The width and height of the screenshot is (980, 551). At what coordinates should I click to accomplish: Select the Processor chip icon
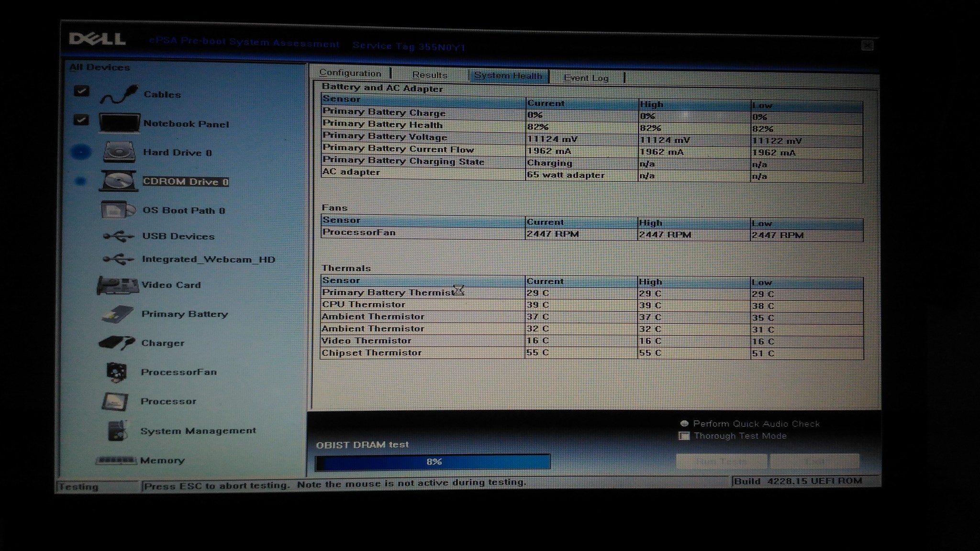click(x=115, y=402)
